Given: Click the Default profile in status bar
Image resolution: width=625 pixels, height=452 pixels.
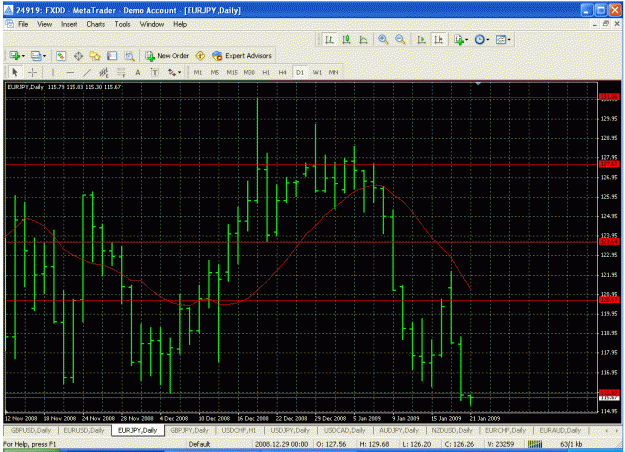Looking at the screenshot, I should [x=199, y=444].
